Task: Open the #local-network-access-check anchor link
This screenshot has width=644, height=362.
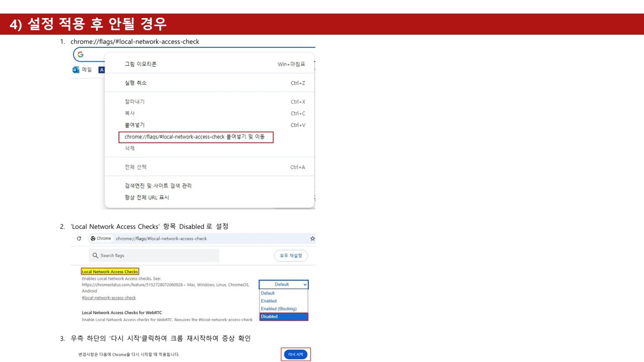Action: pos(109,298)
